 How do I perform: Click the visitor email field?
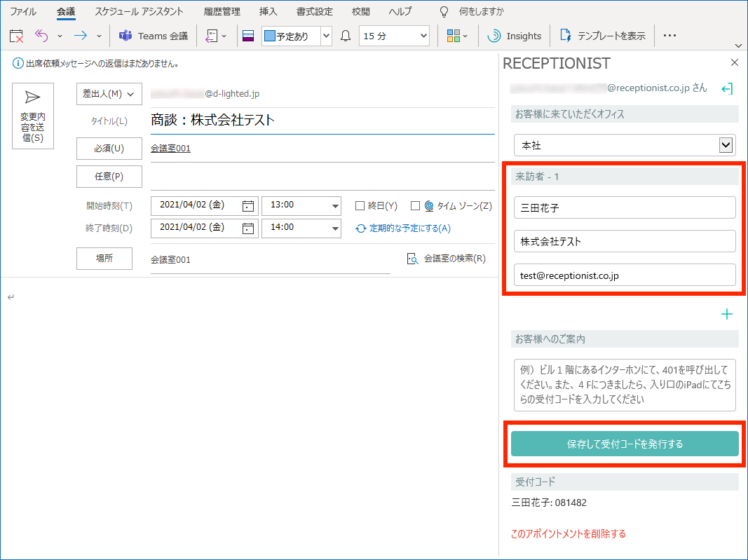tap(625, 275)
